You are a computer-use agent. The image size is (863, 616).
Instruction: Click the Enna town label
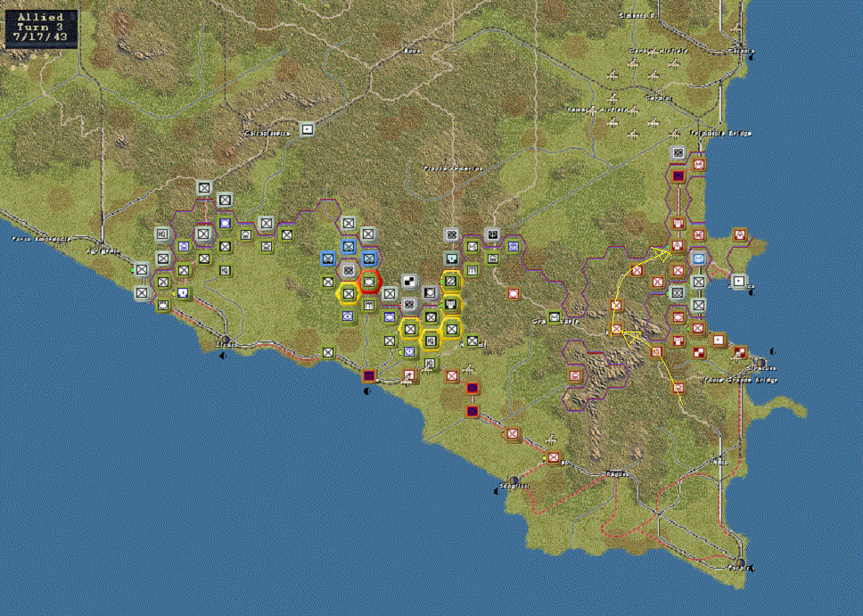(412, 51)
